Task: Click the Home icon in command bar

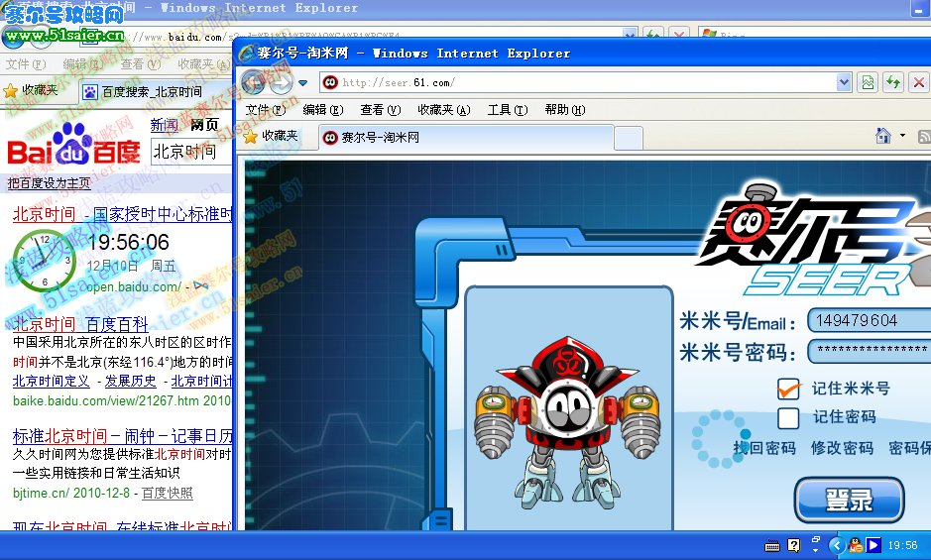Action: click(883, 136)
